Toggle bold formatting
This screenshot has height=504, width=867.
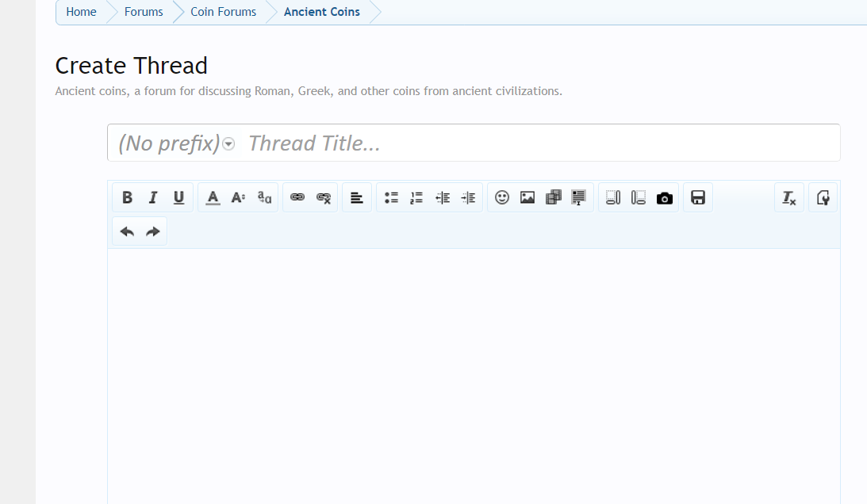coord(127,198)
